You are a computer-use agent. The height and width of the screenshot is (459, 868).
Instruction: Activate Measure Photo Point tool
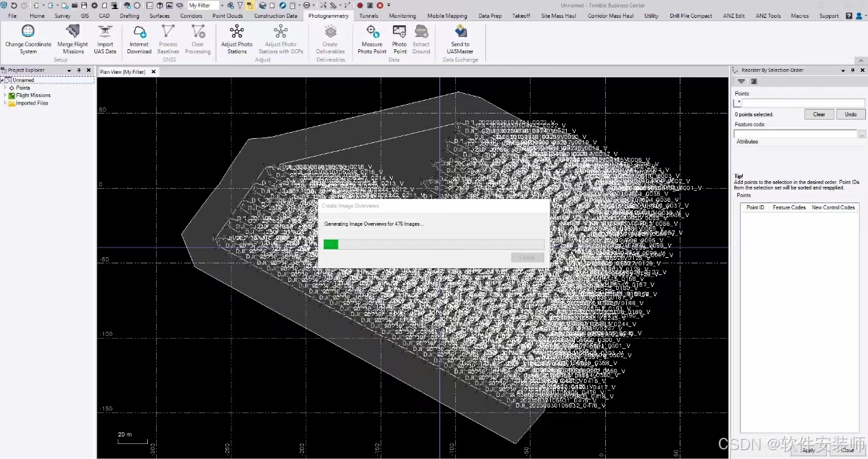click(372, 39)
